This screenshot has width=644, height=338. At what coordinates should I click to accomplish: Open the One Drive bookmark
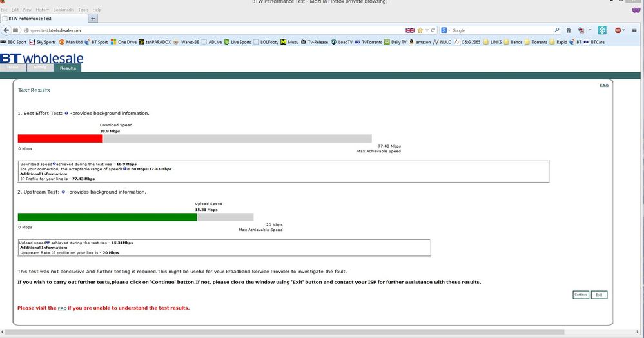tap(123, 42)
